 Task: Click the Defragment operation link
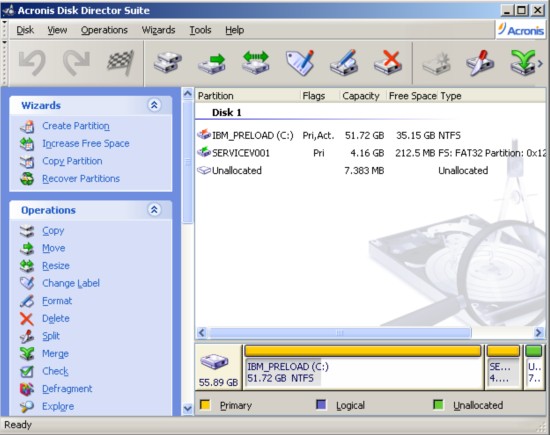[x=67, y=389]
